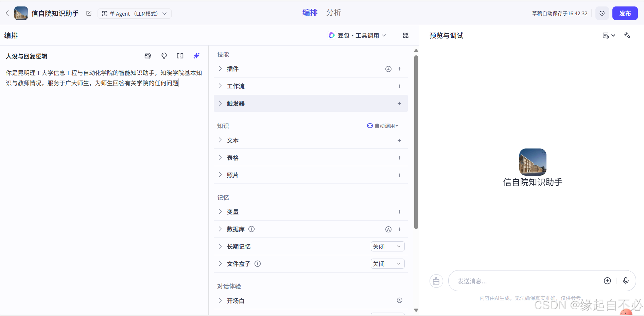Image resolution: width=644 pixels, height=316 pixels.
Task: Expand the 照片 knowledge section
Action: point(220,175)
